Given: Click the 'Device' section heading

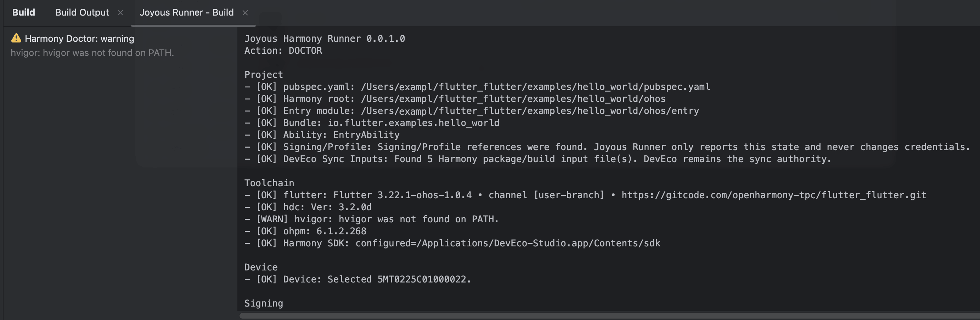Looking at the screenshot, I should coord(261,267).
